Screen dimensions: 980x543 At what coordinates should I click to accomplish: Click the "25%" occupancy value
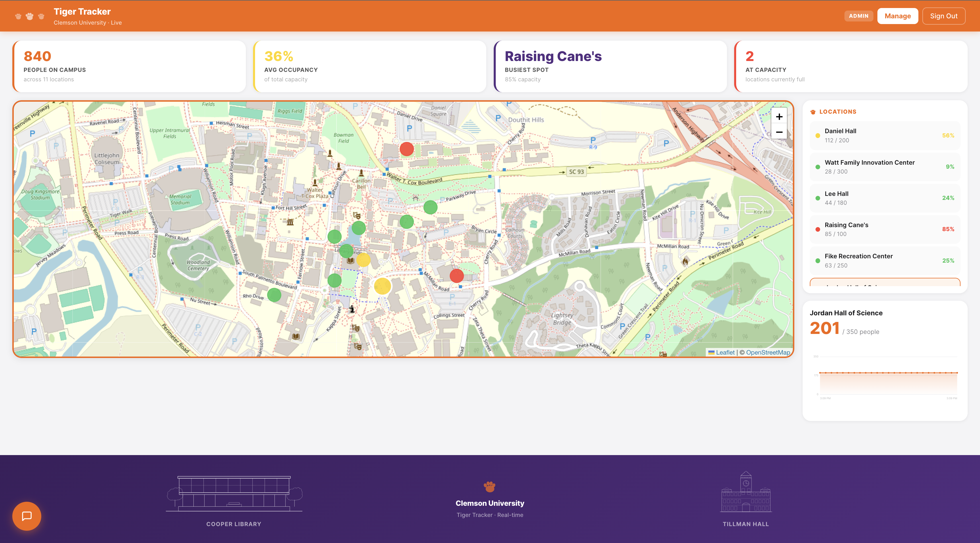(948, 261)
